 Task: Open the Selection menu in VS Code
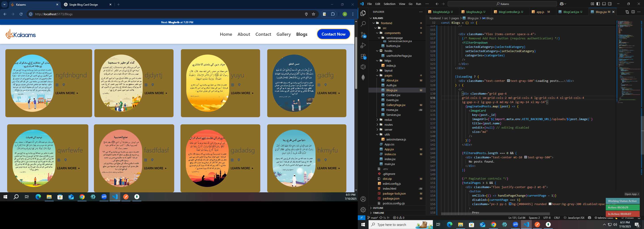(390, 4)
